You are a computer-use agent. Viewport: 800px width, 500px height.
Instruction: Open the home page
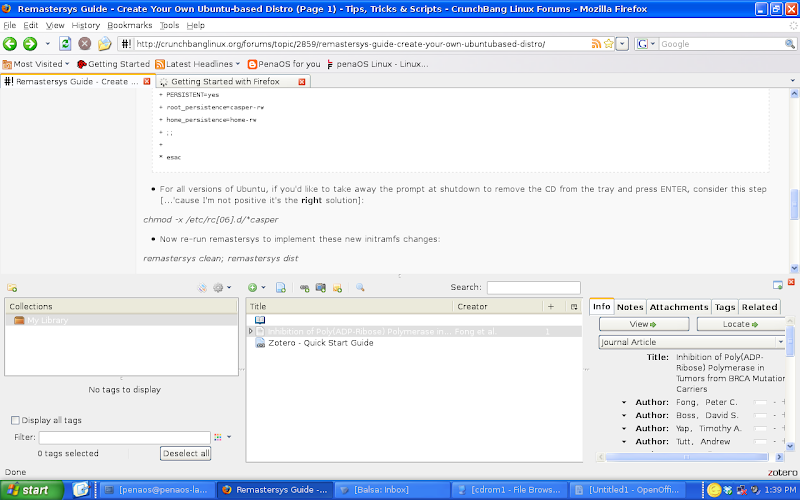click(x=105, y=44)
